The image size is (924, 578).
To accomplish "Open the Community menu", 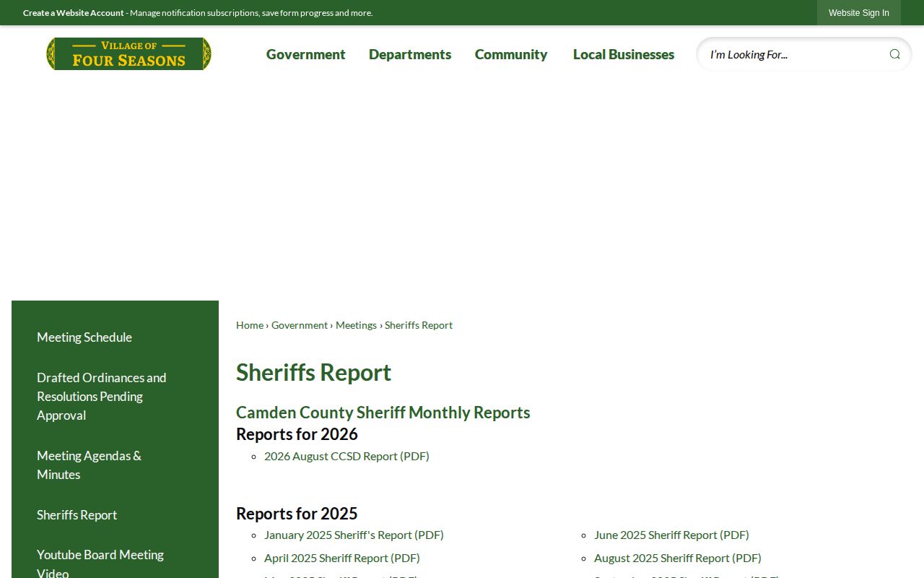I will click(511, 54).
